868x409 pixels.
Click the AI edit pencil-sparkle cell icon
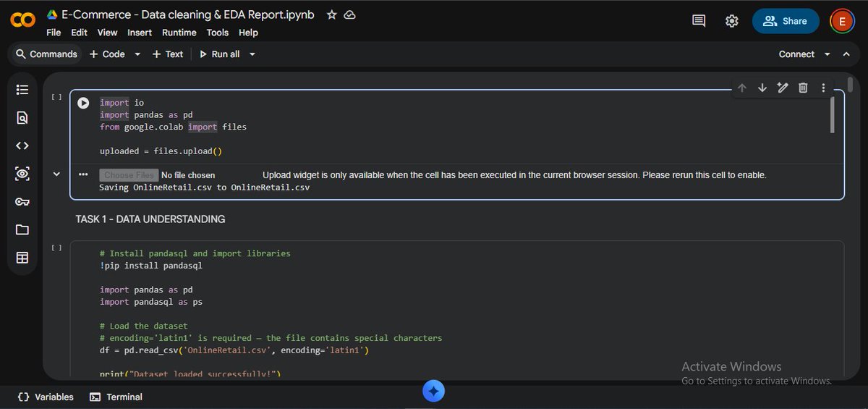point(782,88)
